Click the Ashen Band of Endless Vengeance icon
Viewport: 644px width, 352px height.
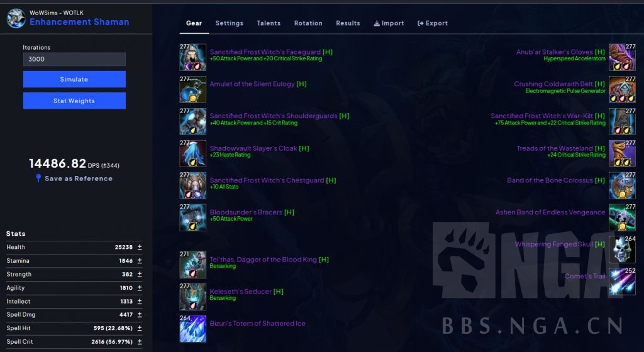(622, 217)
